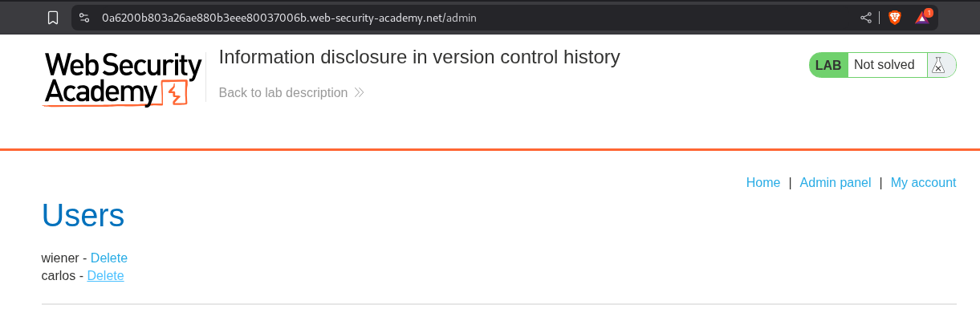Click the Not solved status label

point(884,65)
